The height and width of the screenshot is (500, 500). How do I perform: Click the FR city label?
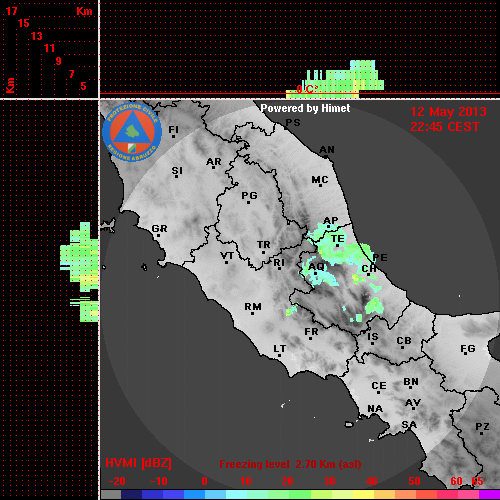click(x=311, y=332)
